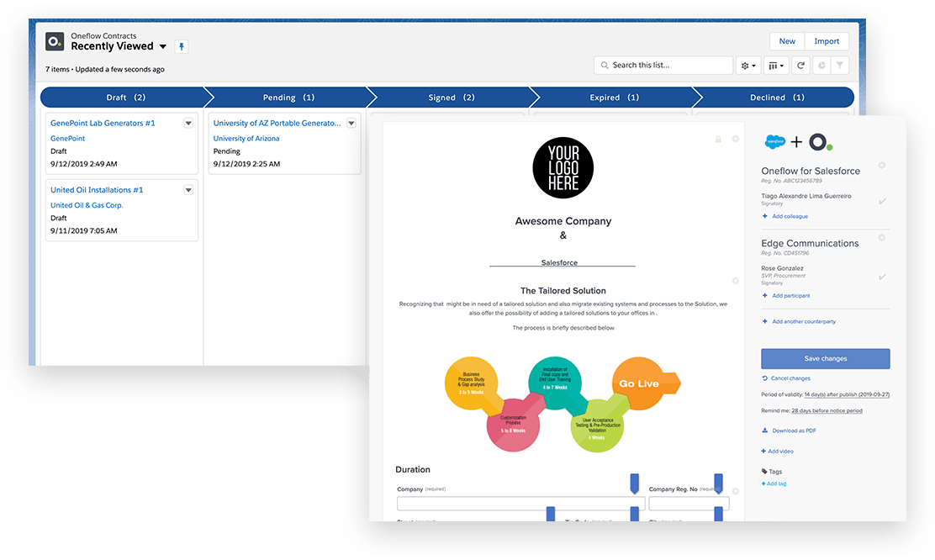
Task: Click checkmark next to Rose Gonzalez
Action: [x=882, y=277]
